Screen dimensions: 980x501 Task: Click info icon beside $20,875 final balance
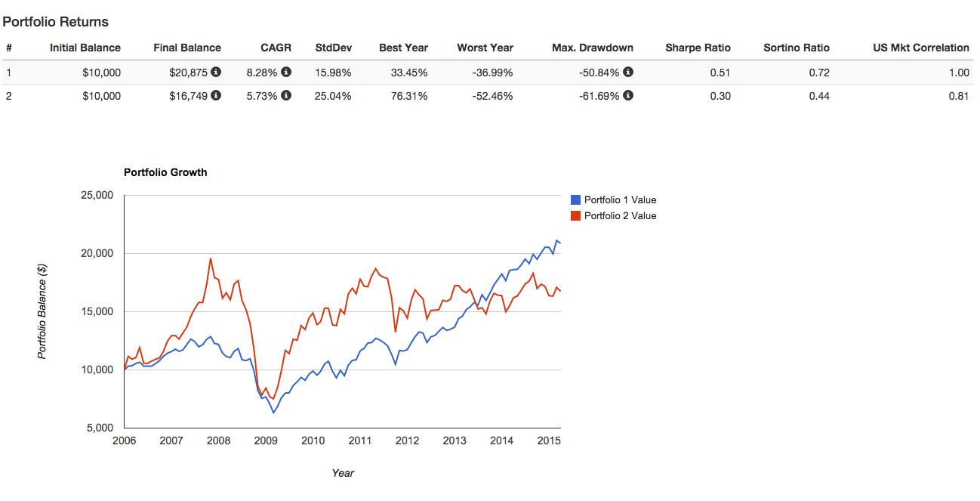pos(216,73)
